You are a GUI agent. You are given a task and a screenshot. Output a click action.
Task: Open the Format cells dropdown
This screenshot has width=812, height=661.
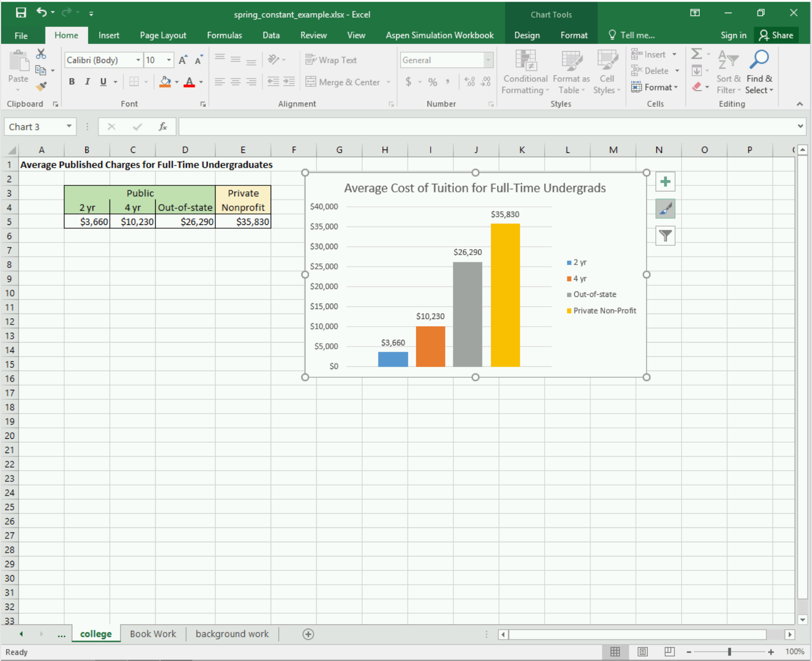pyautogui.click(x=655, y=87)
